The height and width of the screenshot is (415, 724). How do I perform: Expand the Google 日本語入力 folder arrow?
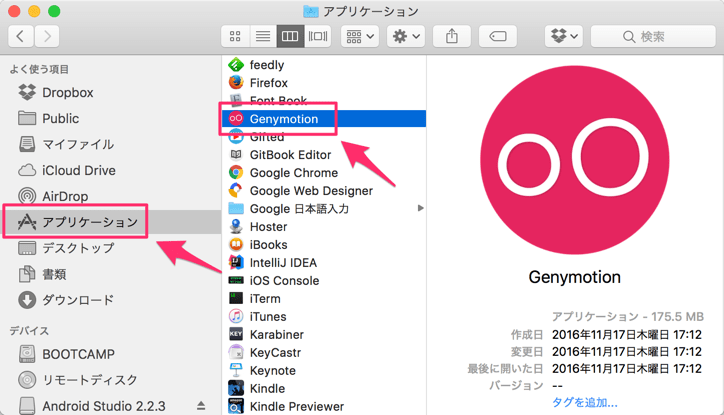(420, 208)
